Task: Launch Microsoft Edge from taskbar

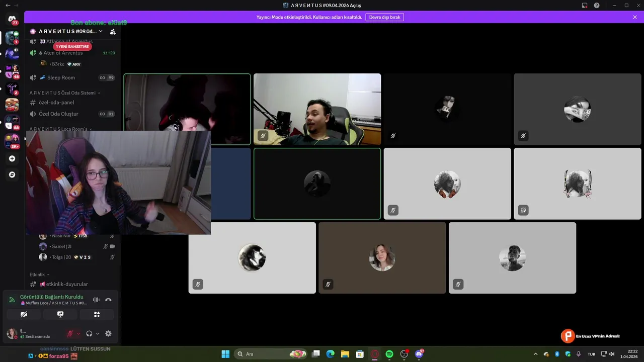Action: (330, 354)
